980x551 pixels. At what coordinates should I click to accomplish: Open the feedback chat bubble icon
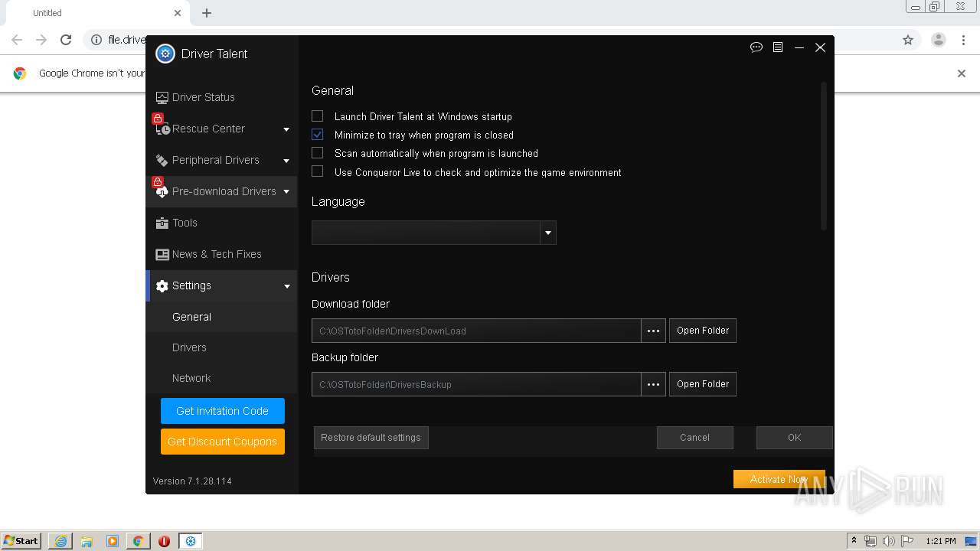pos(756,47)
